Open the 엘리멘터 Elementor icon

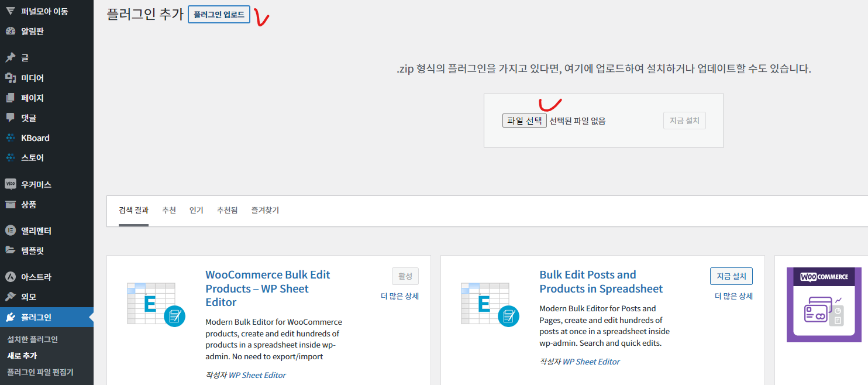[x=10, y=231]
